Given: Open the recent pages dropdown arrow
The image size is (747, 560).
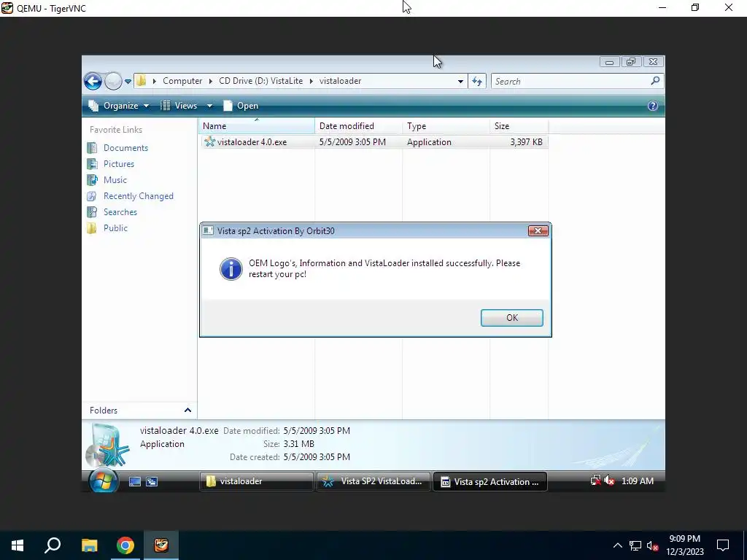Looking at the screenshot, I should (x=128, y=82).
